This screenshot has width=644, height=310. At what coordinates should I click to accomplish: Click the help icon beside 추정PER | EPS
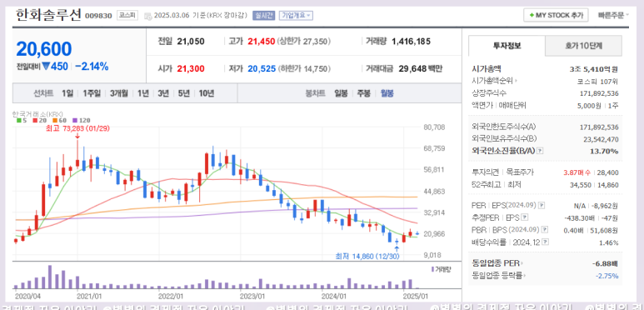pyautogui.click(x=525, y=217)
